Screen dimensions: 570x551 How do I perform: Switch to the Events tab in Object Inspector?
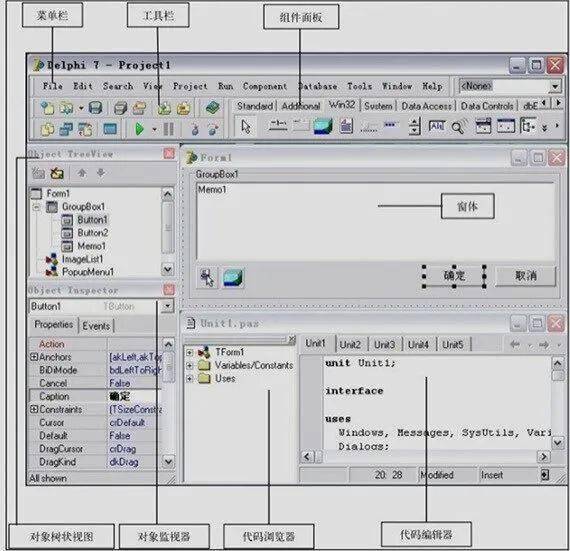(96, 326)
